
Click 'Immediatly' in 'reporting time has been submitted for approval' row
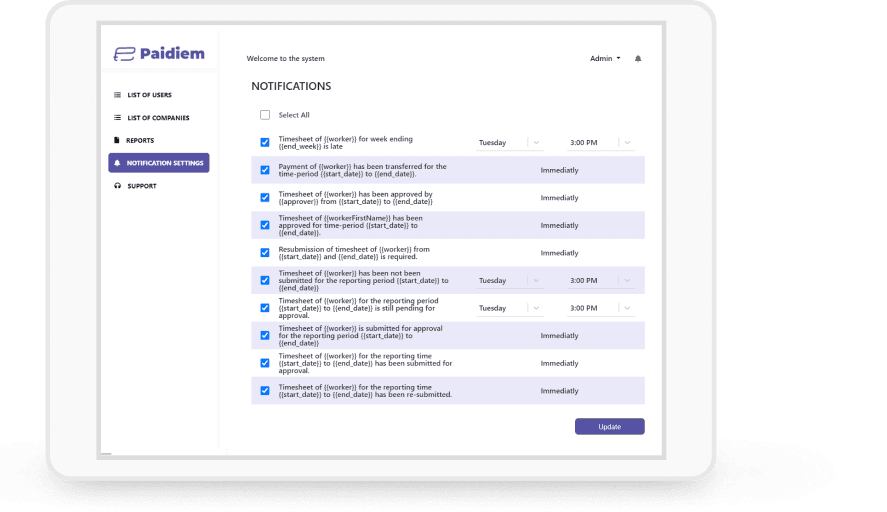coord(559,363)
